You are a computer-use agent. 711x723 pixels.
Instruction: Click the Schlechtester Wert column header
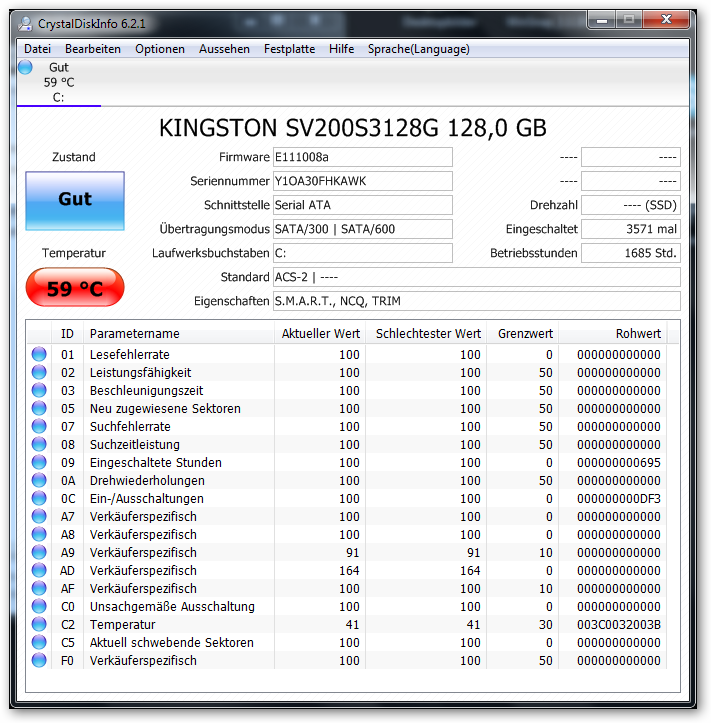point(427,333)
